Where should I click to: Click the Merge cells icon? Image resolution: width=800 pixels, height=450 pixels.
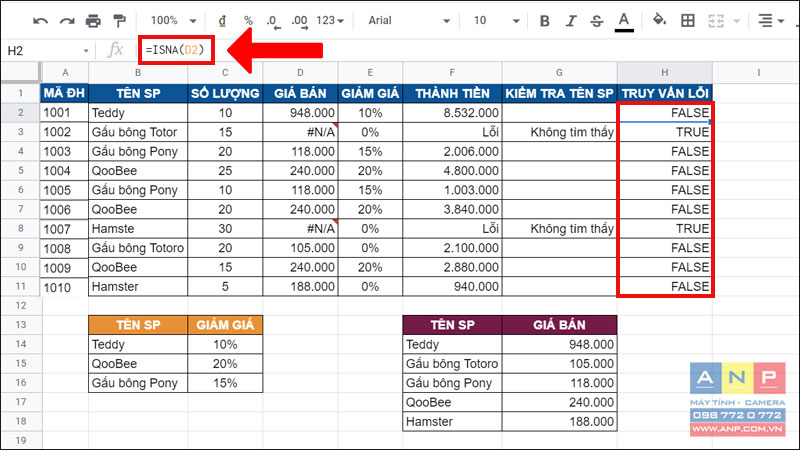[x=716, y=21]
